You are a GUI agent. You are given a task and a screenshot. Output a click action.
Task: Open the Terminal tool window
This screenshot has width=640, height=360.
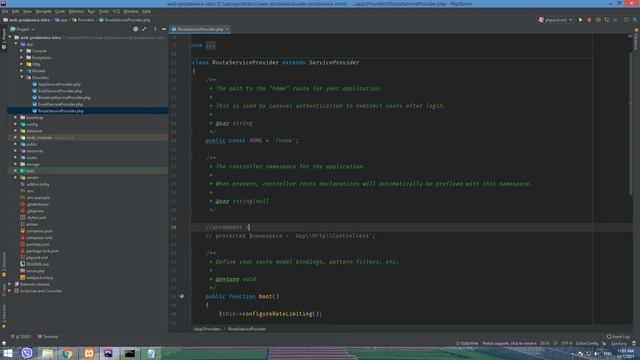(x=48, y=337)
